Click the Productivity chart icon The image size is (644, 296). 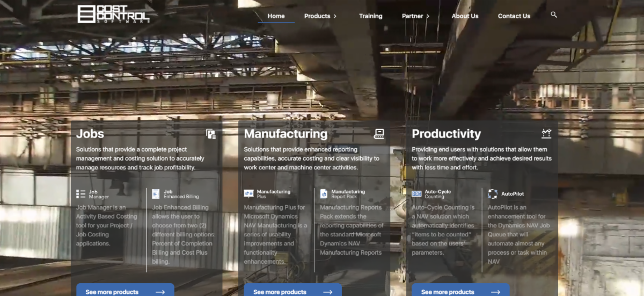pos(546,134)
